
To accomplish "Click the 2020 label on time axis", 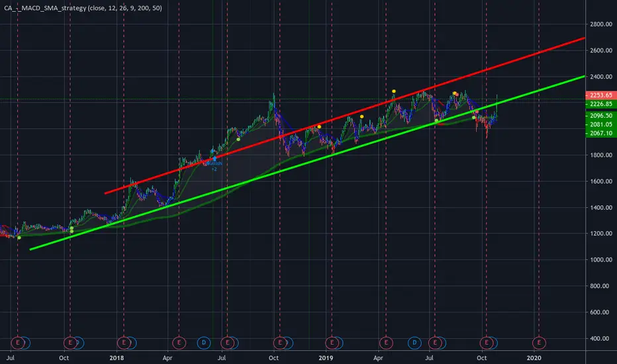I will 534,357.
